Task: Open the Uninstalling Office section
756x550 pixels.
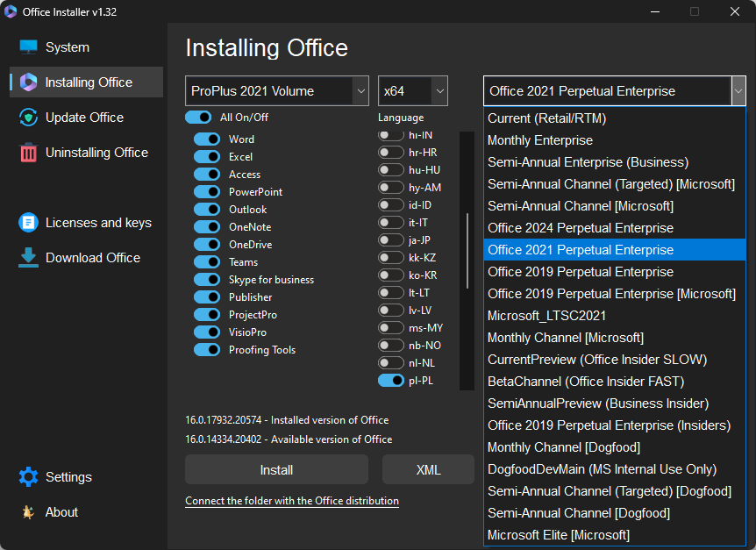Action: point(86,153)
